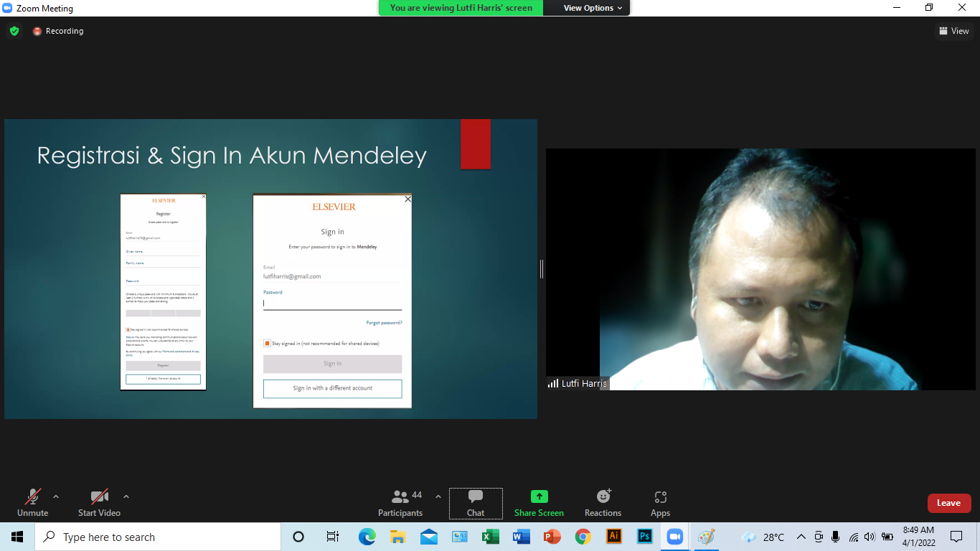This screenshot has width=980, height=551.
Task: Click 'I already have an account' button
Action: coord(163,379)
